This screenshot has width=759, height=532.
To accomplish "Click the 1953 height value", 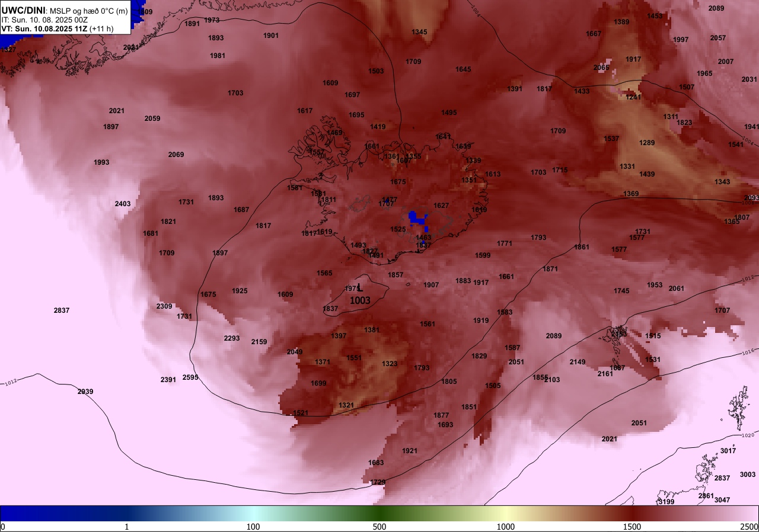I will [655, 285].
